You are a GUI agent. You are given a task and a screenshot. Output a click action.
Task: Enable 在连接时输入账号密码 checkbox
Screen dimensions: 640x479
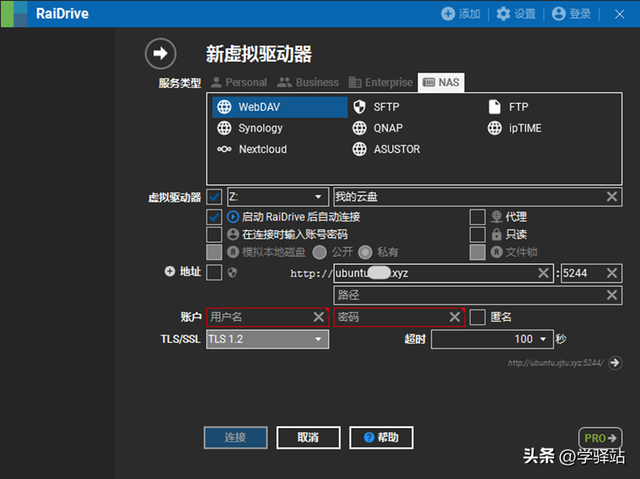click(214, 235)
